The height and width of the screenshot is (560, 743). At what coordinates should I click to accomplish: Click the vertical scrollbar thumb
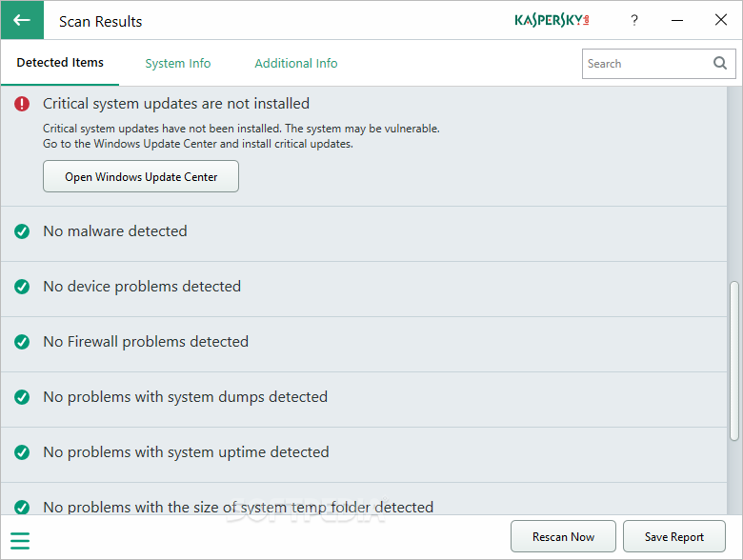pyautogui.click(x=734, y=361)
